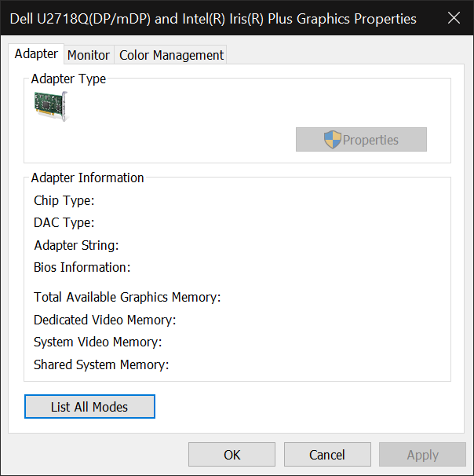Screen dimensions: 474x476
Task: Select the Adapter String label
Action: (x=76, y=245)
